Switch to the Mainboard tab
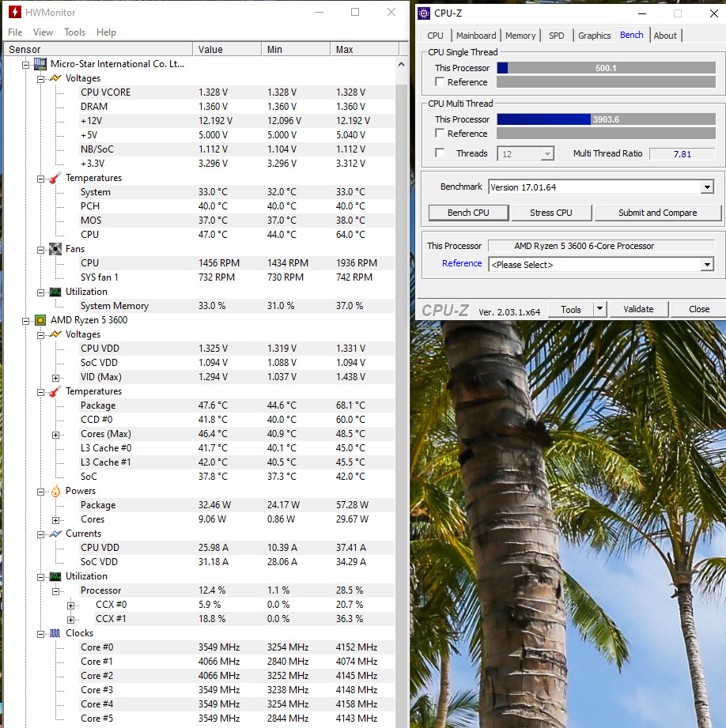 point(476,36)
